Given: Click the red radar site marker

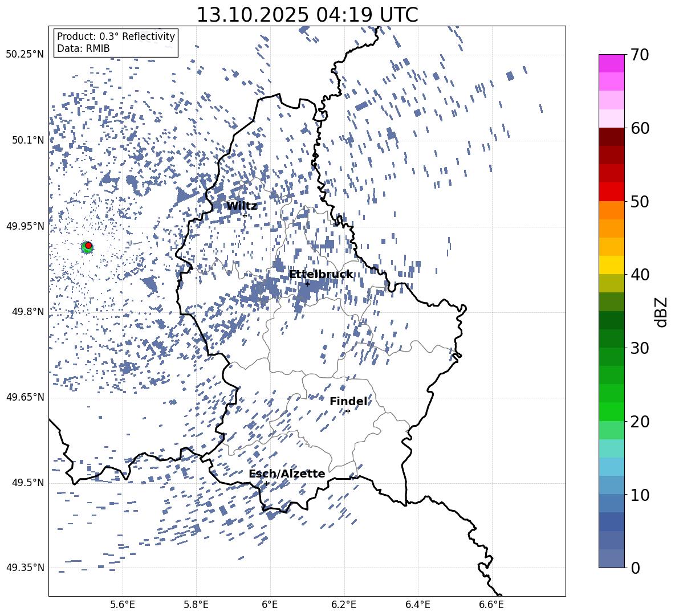Looking at the screenshot, I should tap(88, 246).
